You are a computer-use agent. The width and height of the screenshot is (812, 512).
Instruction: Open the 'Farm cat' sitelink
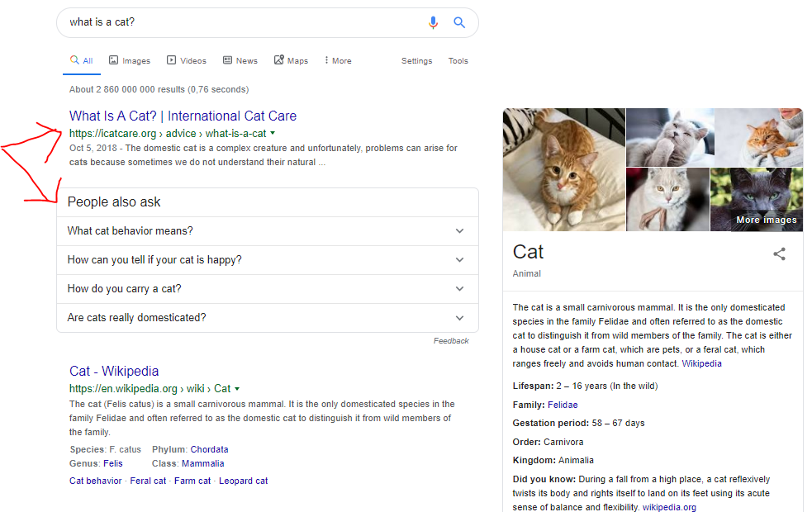point(192,481)
